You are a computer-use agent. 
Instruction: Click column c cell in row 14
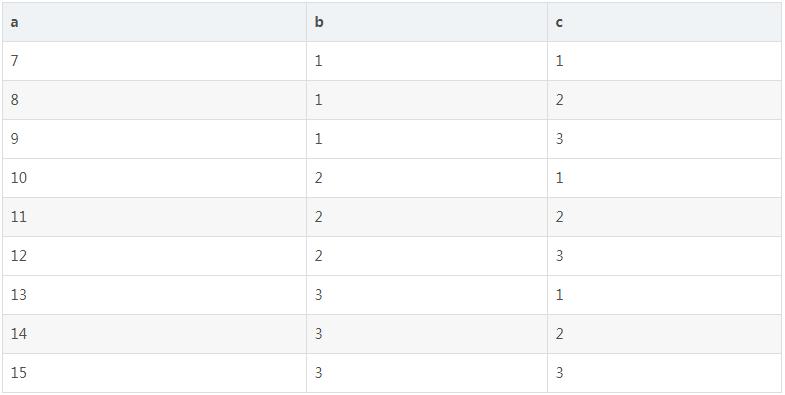[664, 334]
